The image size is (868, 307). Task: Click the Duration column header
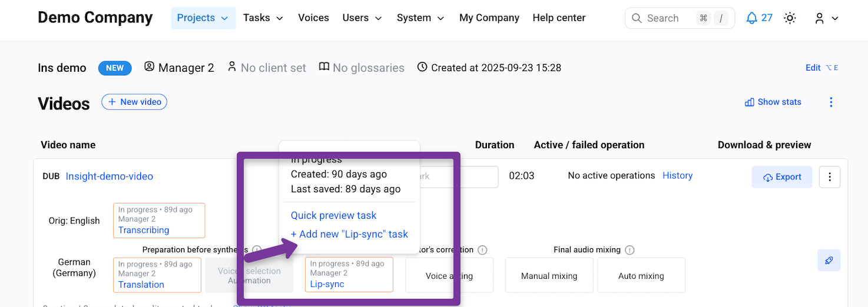(x=495, y=145)
